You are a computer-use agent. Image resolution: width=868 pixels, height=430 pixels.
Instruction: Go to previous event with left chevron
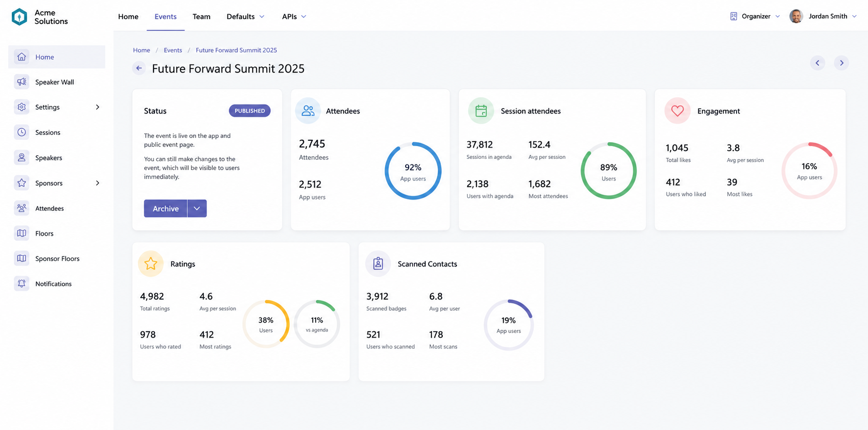click(x=817, y=63)
